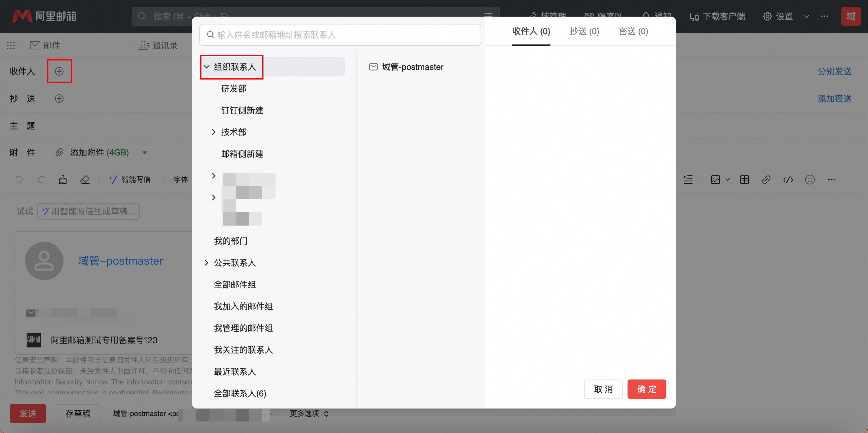Collapse the 组织联系人 tree node

207,67
